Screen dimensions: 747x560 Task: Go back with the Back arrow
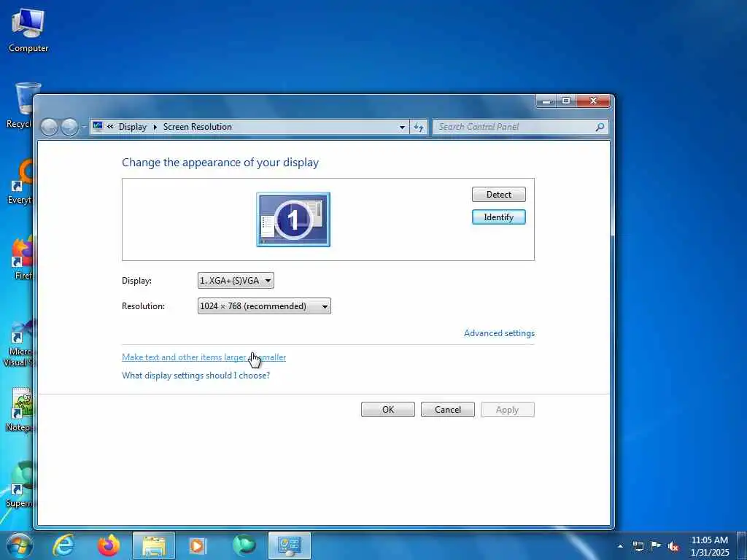tap(49, 127)
